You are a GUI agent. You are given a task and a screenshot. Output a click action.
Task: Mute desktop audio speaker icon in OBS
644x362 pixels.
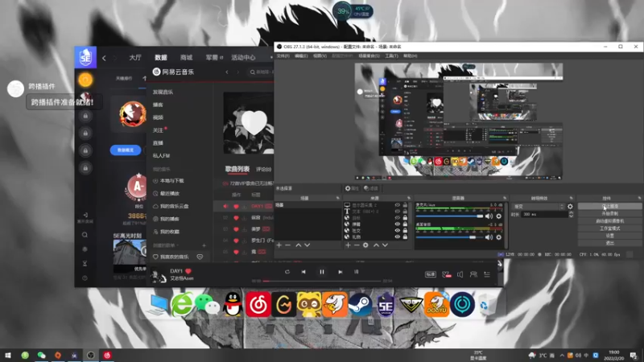click(489, 237)
